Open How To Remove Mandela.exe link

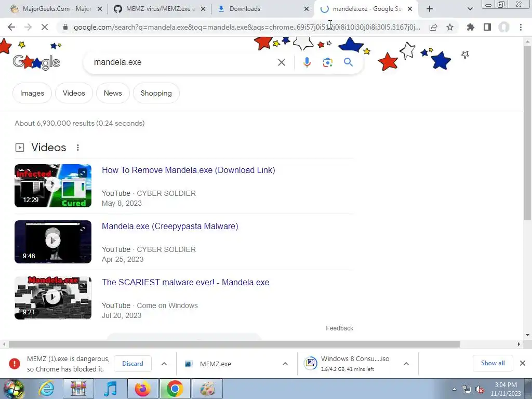(x=188, y=170)
